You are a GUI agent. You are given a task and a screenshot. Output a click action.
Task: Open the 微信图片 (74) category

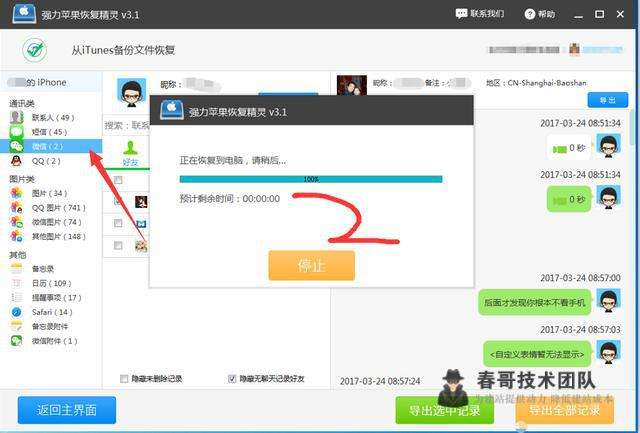point(46,222)
